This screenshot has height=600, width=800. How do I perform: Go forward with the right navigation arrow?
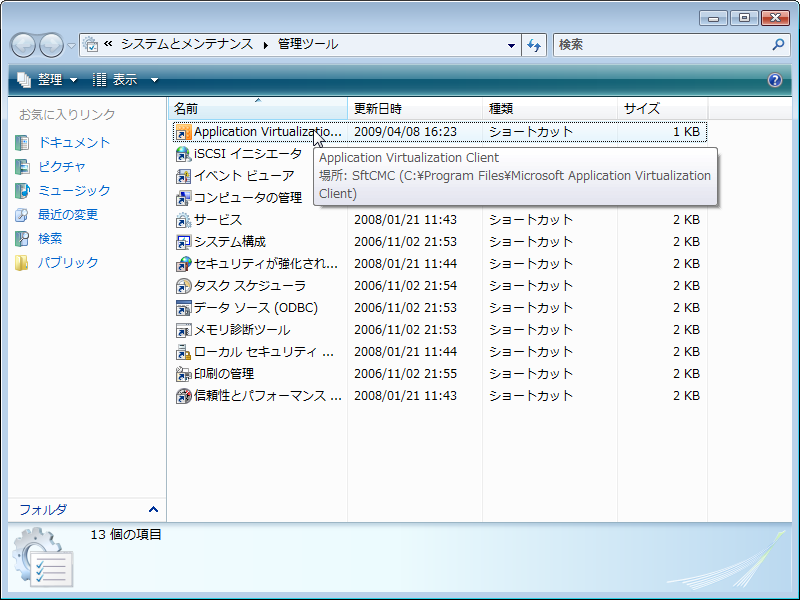[x=52, y=45]
